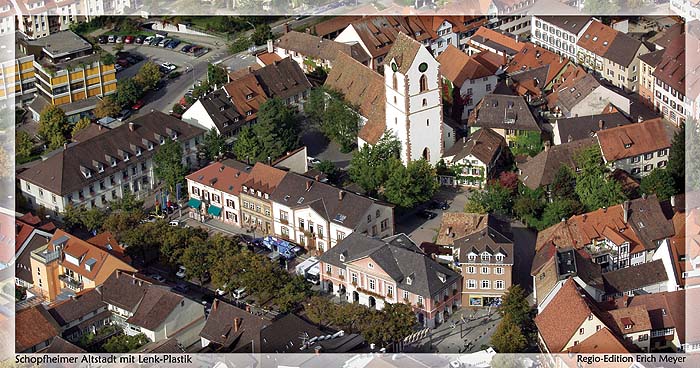This screenshot has height=368, width=700.
Task: Click the parking lot full of cars
Action: click(152, 50)
